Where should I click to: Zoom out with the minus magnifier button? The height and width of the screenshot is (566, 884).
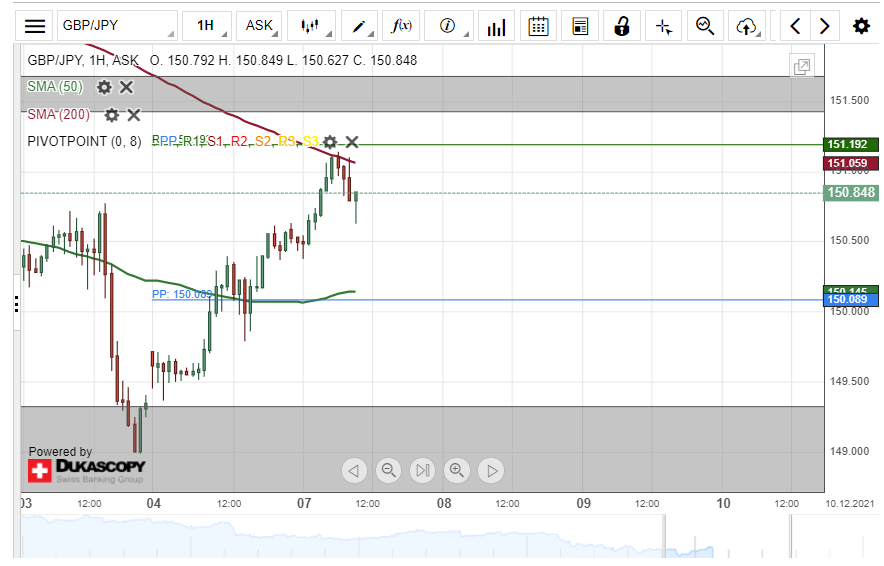click(389, 470)
